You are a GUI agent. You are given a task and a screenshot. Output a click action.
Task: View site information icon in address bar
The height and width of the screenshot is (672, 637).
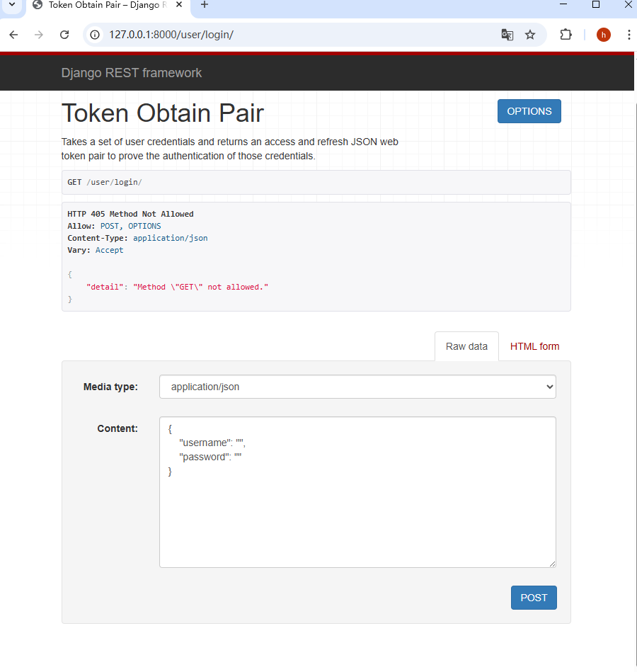(95, 35)
